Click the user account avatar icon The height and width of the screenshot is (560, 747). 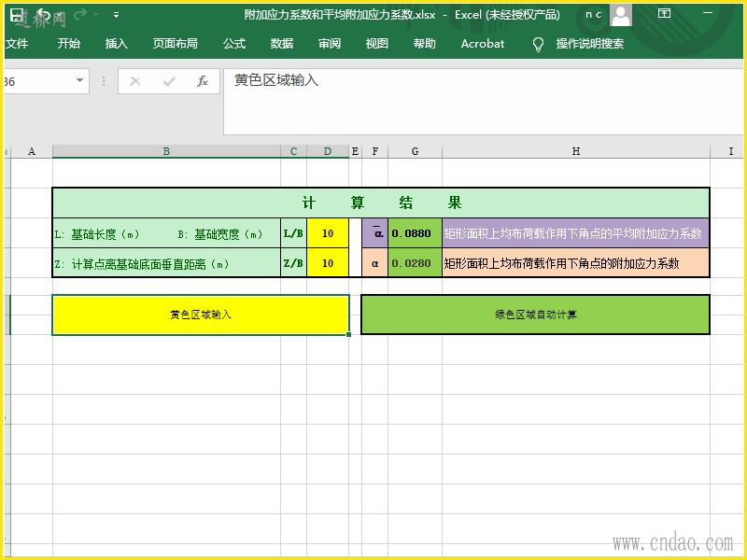point(621,14)
